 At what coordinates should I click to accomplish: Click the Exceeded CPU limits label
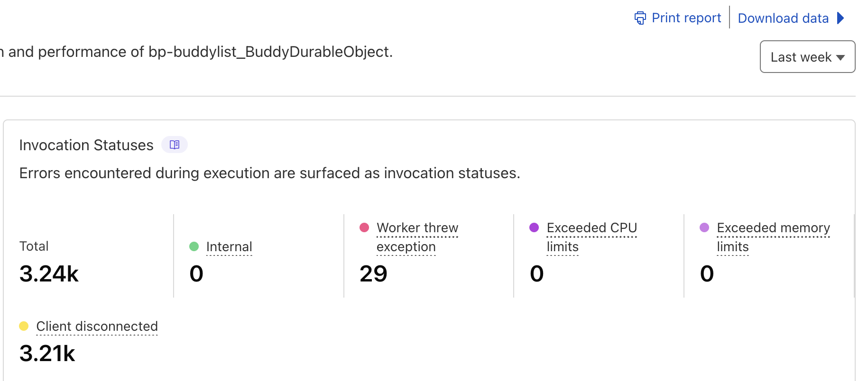pos(591,237)
